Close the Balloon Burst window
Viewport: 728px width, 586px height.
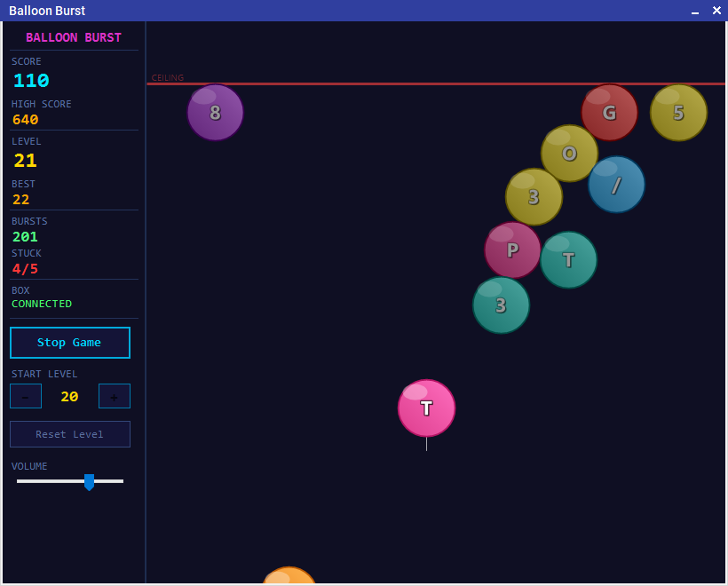coord(716,11)
